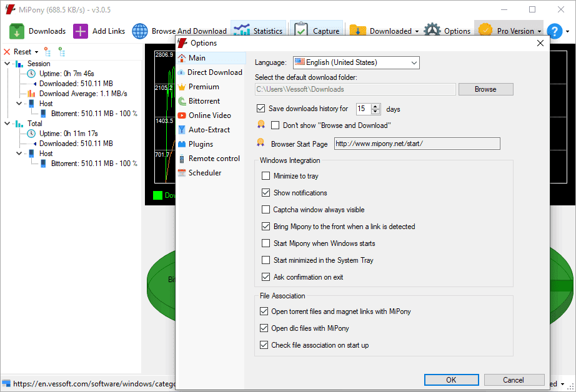Collapse the Session tree node
Viewport: 576px width, 392px height.
pyautogui.click(x=7, y=64)
